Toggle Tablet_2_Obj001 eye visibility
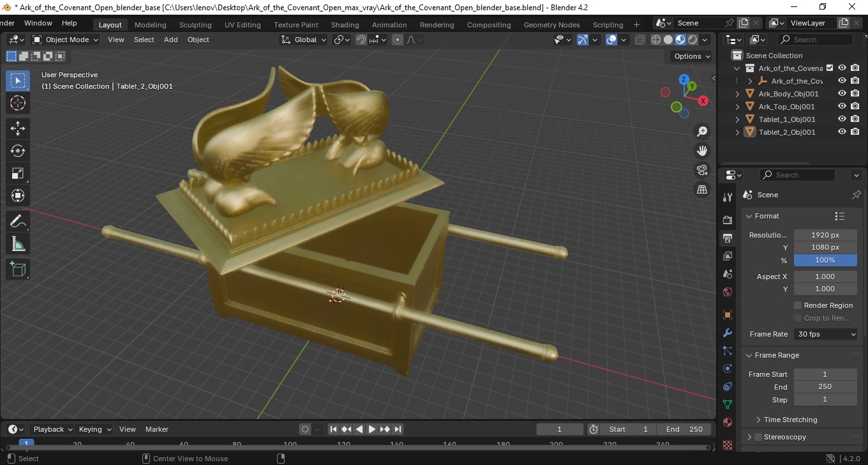Viewport: 868px width, 465px height. (x=842, y=132)
